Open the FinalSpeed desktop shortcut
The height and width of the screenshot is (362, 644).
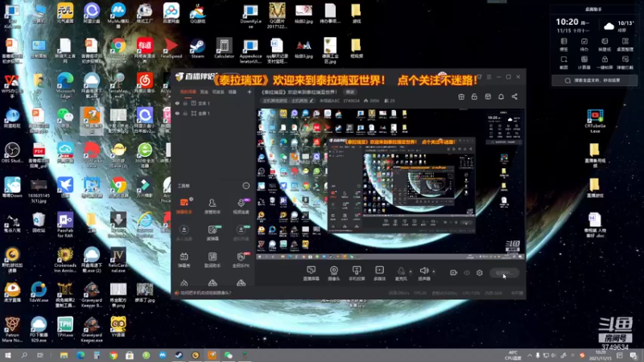tap(171, 49)
